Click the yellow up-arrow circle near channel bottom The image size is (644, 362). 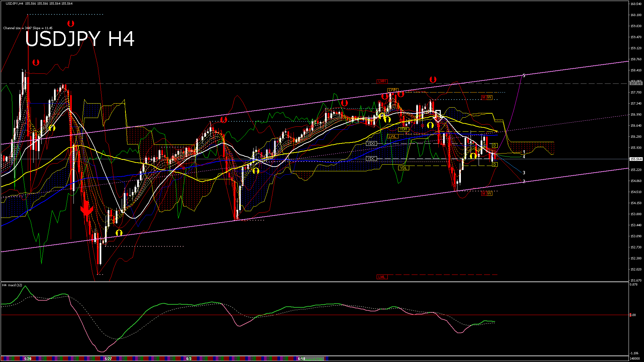click(x=119, y=233)
